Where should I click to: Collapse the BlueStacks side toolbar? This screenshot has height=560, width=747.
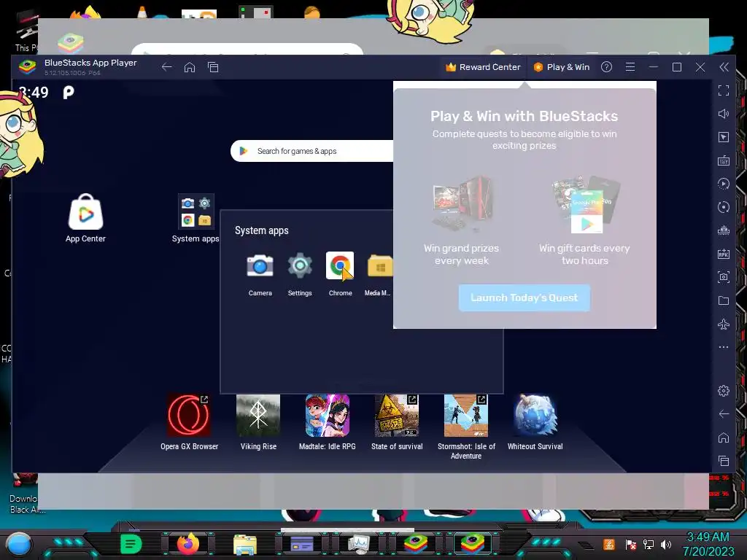(x=724, y=67)
